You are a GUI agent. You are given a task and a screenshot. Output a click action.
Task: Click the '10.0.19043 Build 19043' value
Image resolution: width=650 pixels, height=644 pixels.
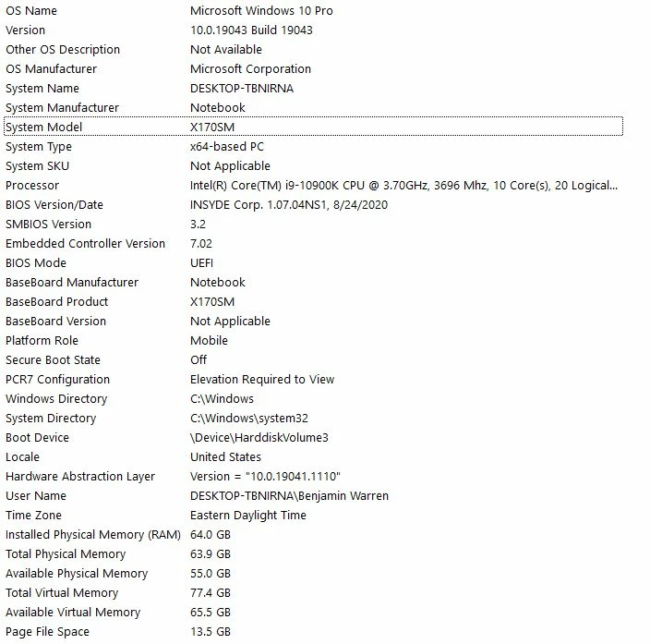[x=252, y=30]
